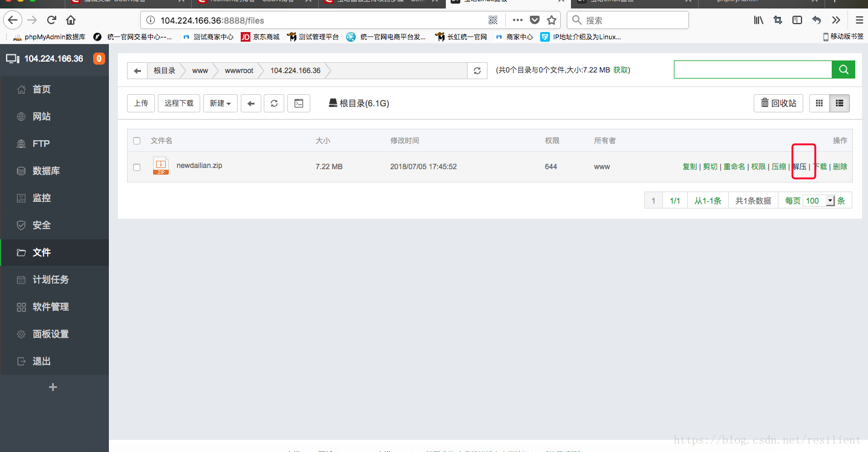Click the browser address bar URL
The width and height of the screenshot is (868, 452).
click(x=212, y=21)
